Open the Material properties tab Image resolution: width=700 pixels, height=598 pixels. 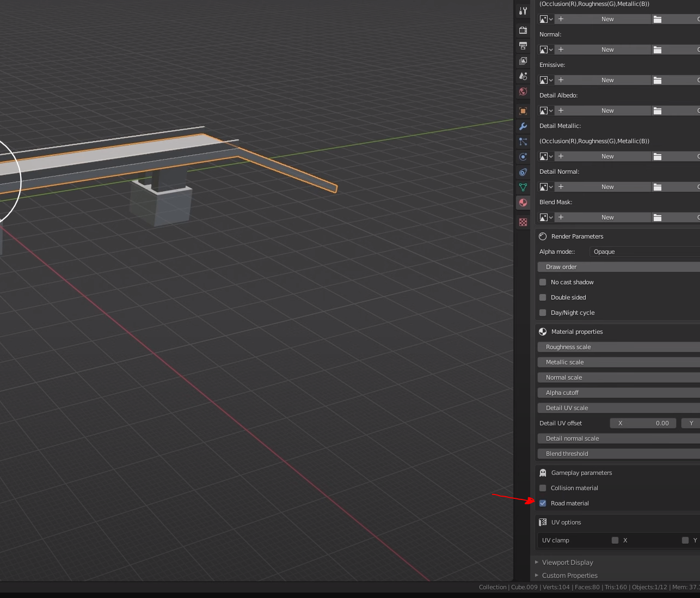(523, 203)
